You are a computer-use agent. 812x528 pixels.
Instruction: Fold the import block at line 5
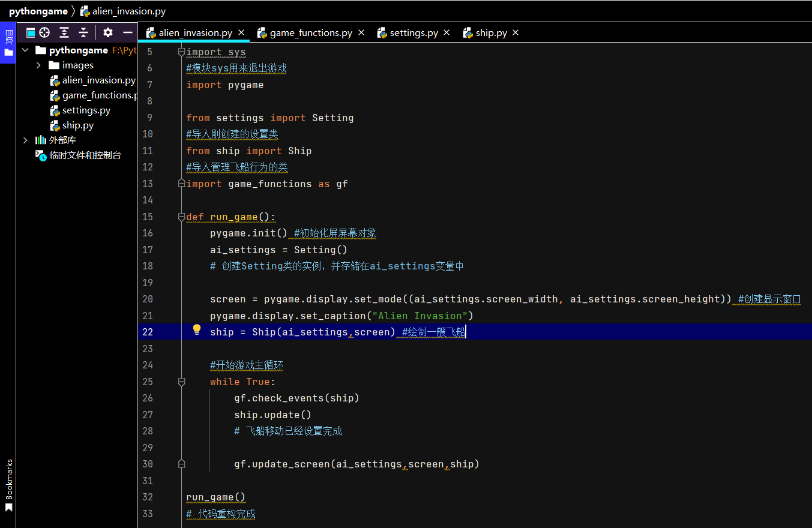click(181, 52)
